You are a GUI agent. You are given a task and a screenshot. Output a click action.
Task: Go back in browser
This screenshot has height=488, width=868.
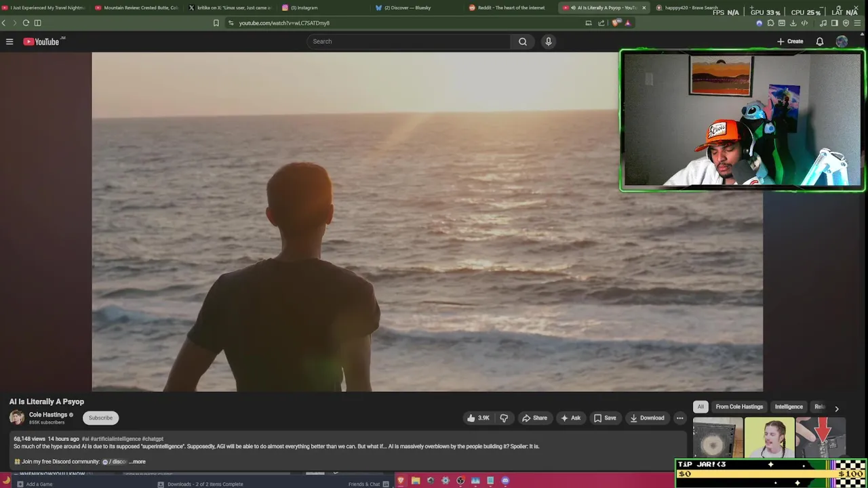tap(4, 23)
